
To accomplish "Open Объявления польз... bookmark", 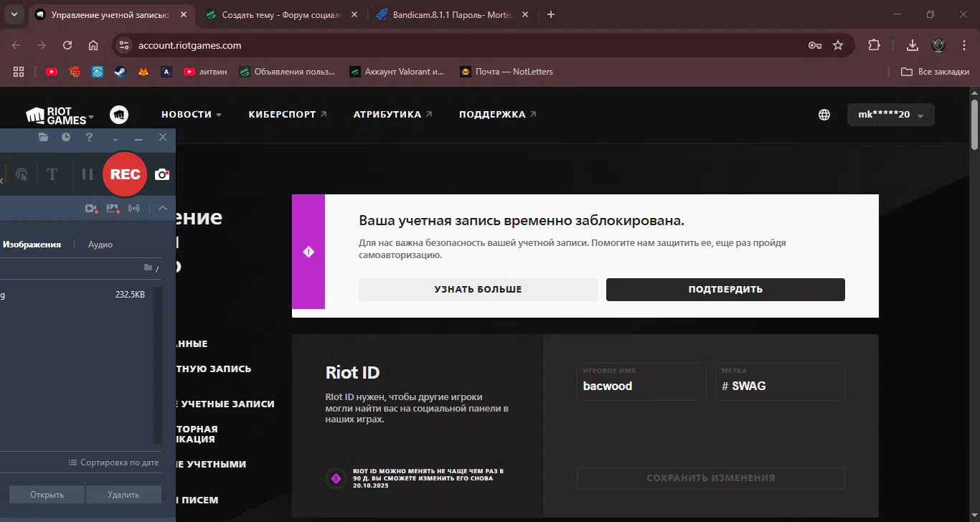I will (287, 72).
